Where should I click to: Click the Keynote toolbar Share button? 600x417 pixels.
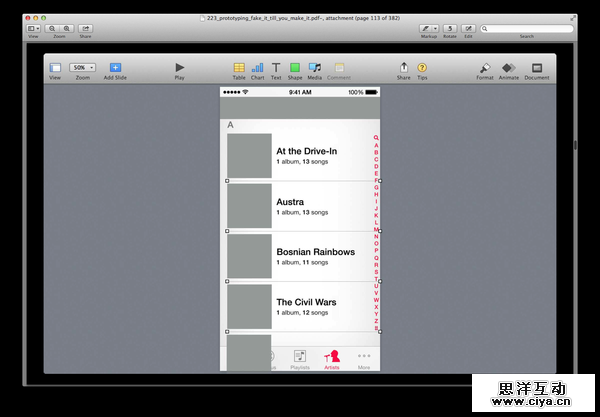click(403, 67)
